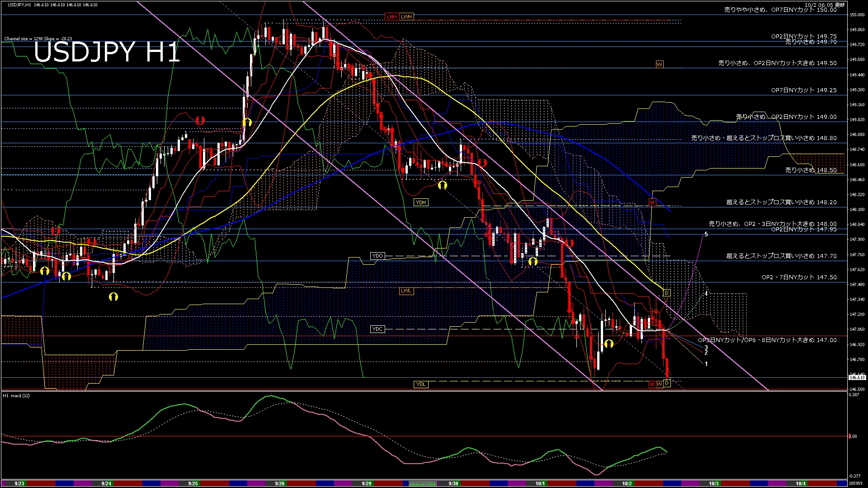Toggle the macd ON button

click(x=423, y=484)
